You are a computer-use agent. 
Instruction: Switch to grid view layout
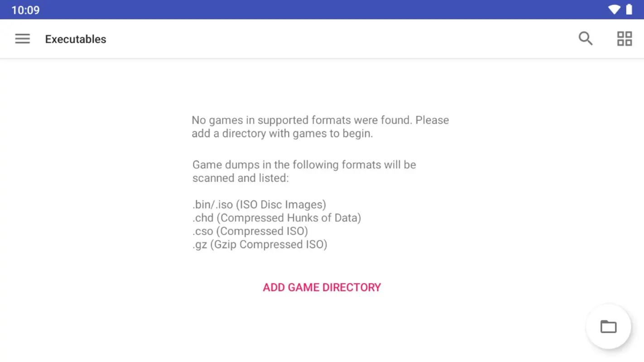coord(625,38)
